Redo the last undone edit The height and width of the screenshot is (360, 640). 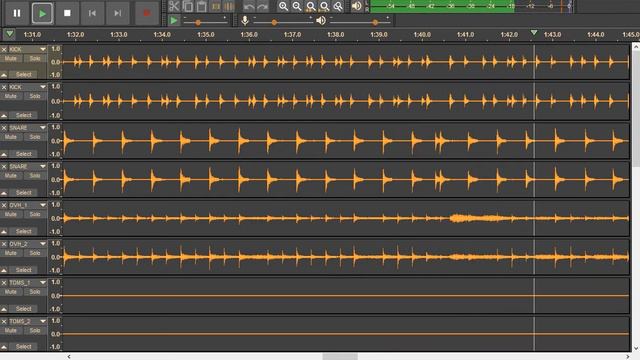click(x=262, y=6)
